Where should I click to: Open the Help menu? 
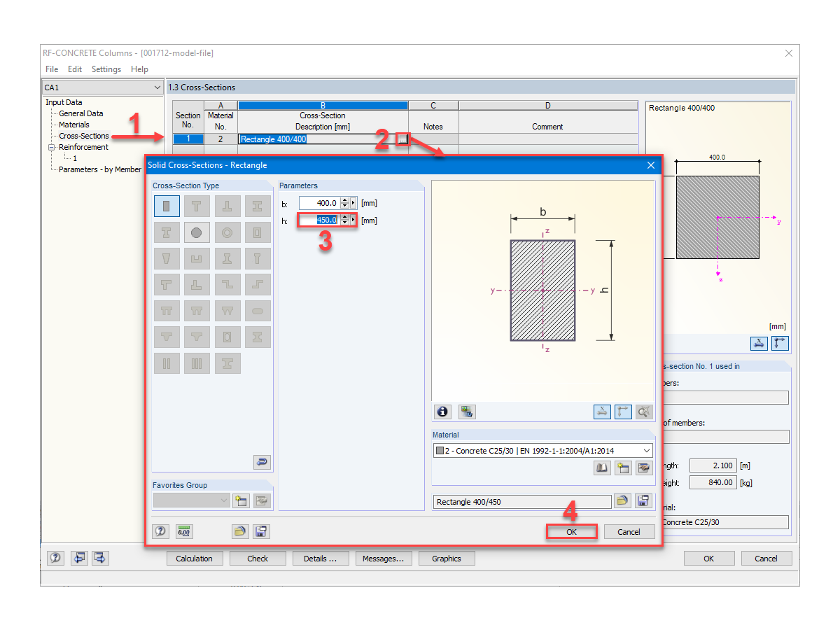coord(139,69)
